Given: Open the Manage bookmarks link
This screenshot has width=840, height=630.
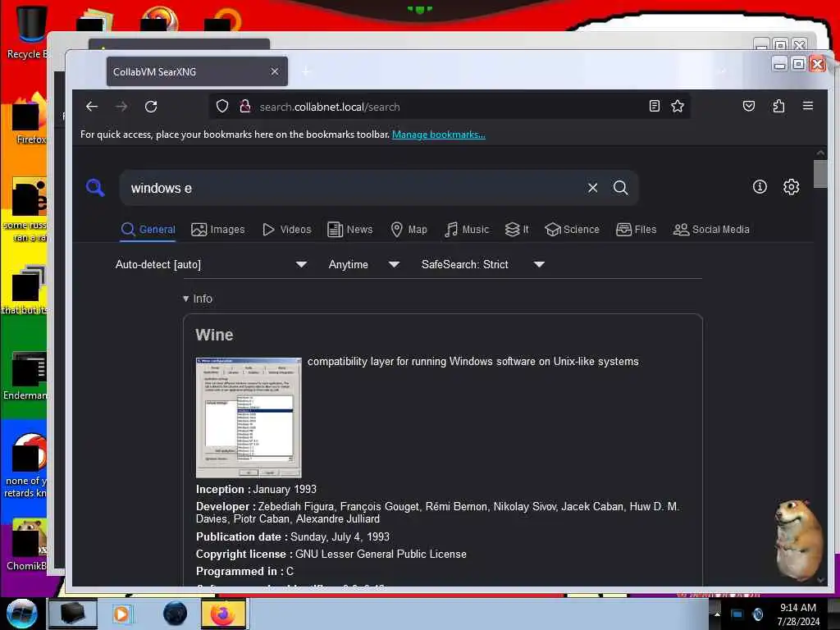Looking at the screenshot, I should 438,135.
